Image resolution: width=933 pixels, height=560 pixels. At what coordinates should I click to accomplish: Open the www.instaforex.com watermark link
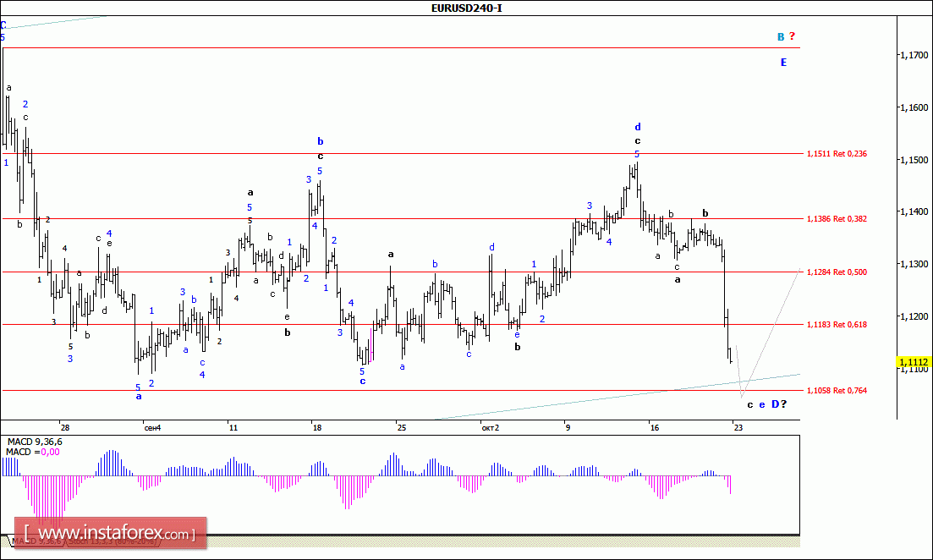point(114,534)
